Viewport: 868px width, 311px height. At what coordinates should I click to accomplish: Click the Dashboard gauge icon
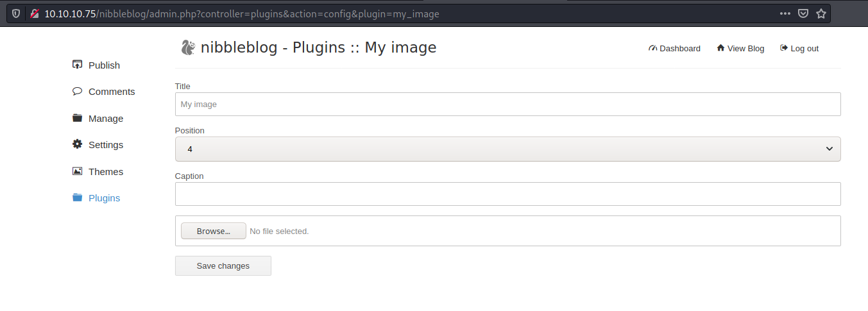click(x=653, y=48)
